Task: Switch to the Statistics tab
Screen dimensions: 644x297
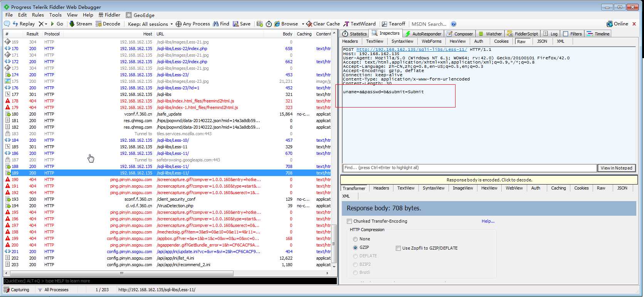Action: (355, 34)
